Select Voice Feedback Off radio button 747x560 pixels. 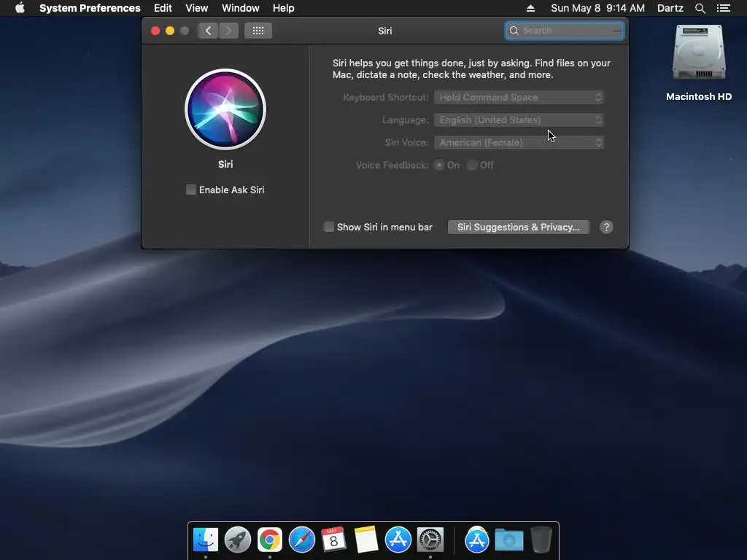click(x=472, y=165)
